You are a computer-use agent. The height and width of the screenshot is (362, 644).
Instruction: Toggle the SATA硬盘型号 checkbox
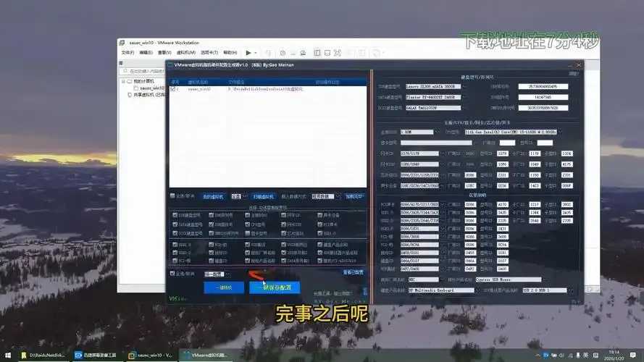[175, 224]
